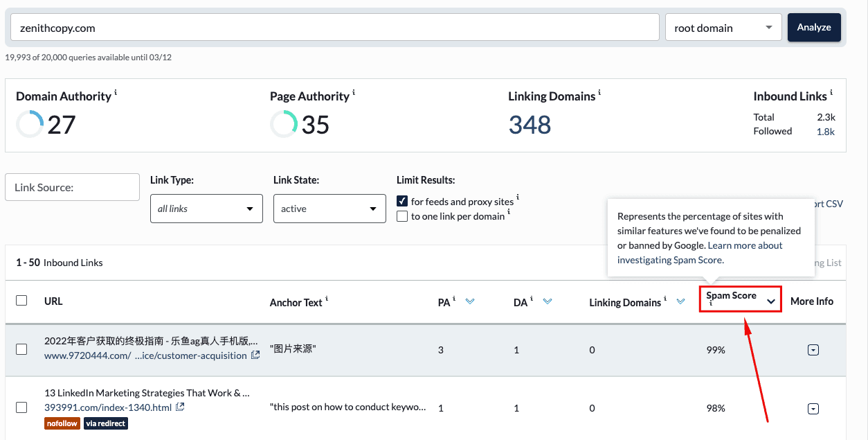Viewport: 868px width, 440px height.
Task: Expand More Info for the 99% spam row
Action: coord(813,350)
